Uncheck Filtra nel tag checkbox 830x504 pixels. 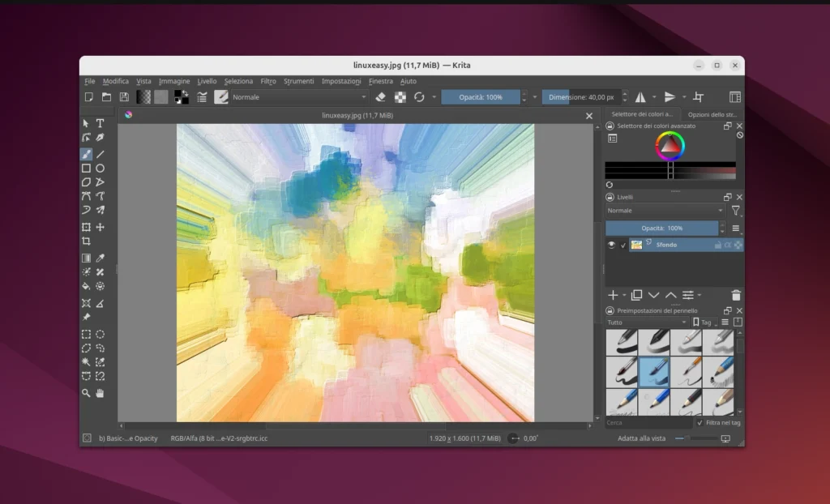click(700, 422)
